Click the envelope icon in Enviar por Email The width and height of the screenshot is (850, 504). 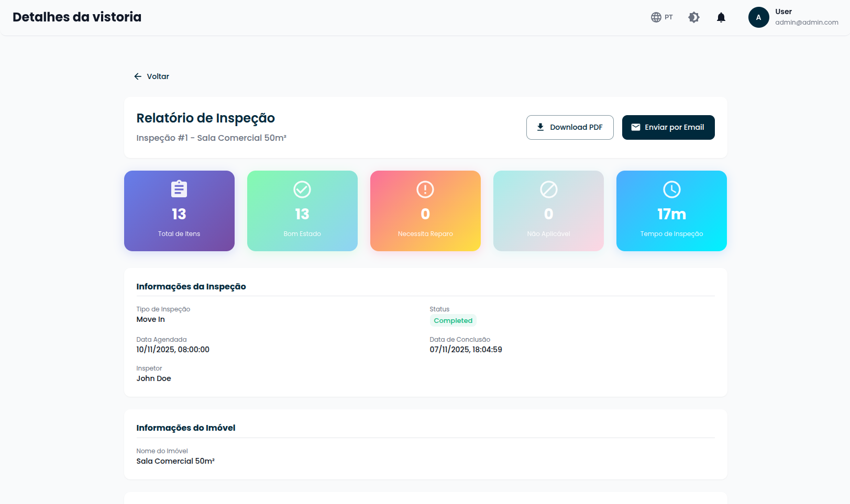click(635, 127)
